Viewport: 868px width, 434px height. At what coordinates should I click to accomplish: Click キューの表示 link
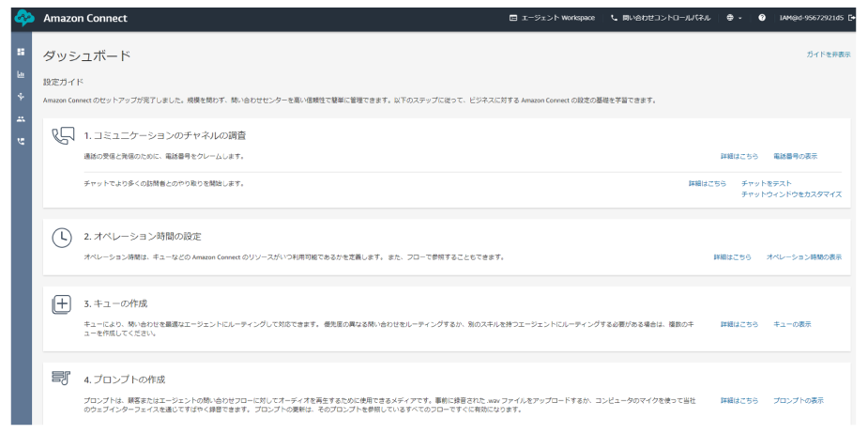(792, 324)
